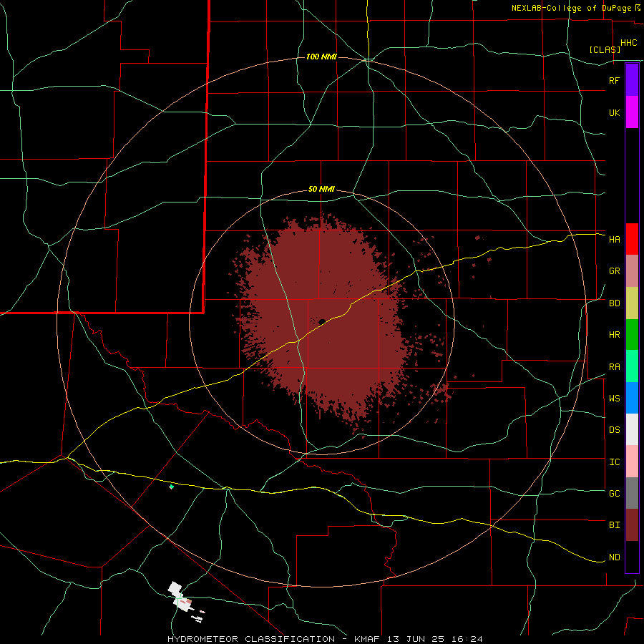Click the HHC product label
Viewport: 644px width, 644px height.
pyautogui.click(x=628, y=43)
